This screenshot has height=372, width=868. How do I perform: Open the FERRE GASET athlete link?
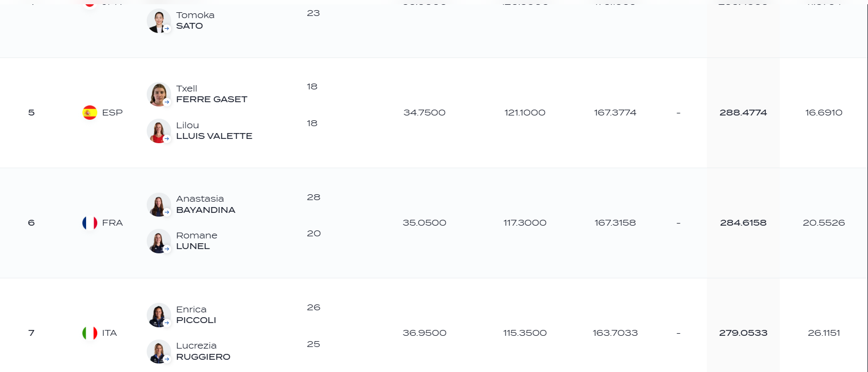tap(212, 100)
